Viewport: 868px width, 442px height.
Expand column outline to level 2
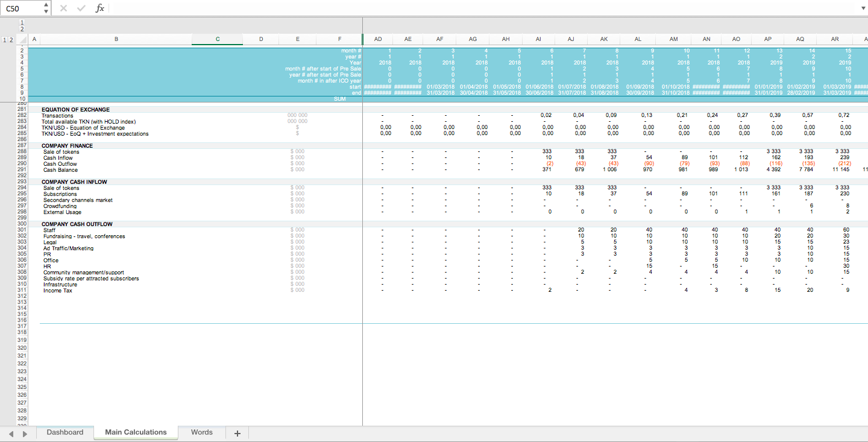pyautogui.click(x=22, y=29)
